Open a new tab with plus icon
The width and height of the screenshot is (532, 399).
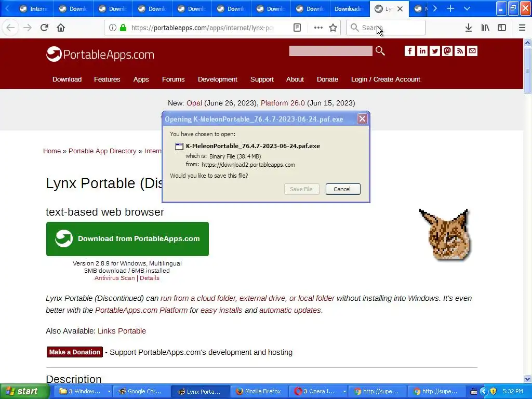[x=450, y=8]
